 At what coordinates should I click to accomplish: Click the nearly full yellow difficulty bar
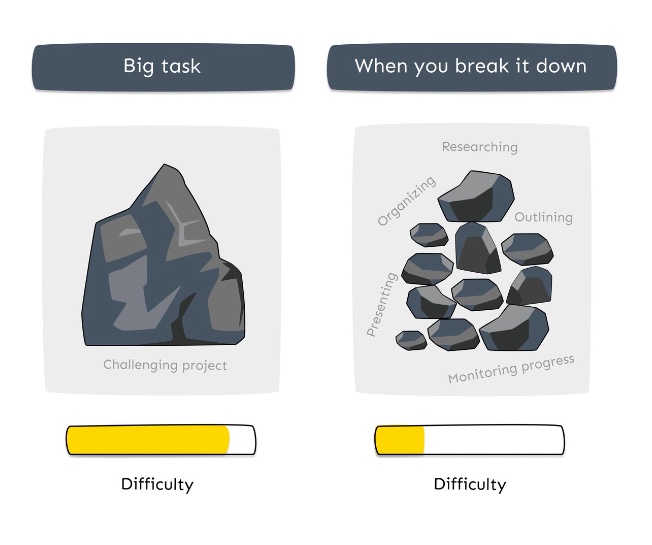coord(161,440)
